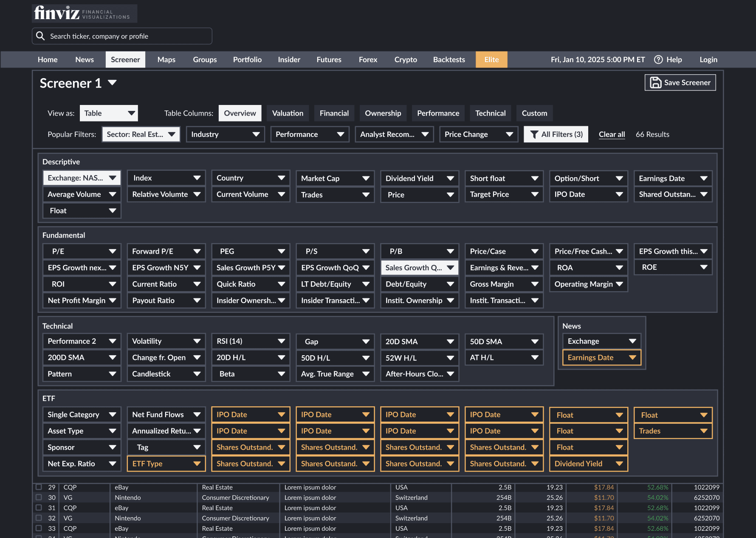Switch table columns to Technical

coord(491,113)
